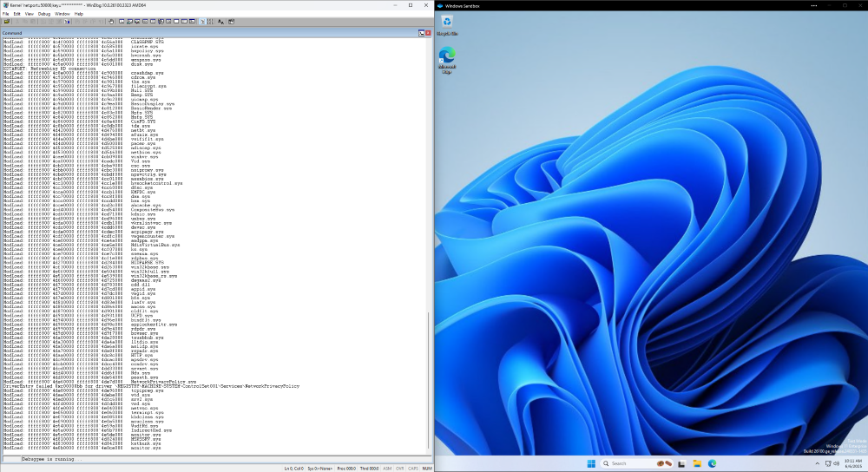This screenshot has width=868, height=472.
Task: Click the Sandbox taskbar clock and date
Action: (853, 463)
